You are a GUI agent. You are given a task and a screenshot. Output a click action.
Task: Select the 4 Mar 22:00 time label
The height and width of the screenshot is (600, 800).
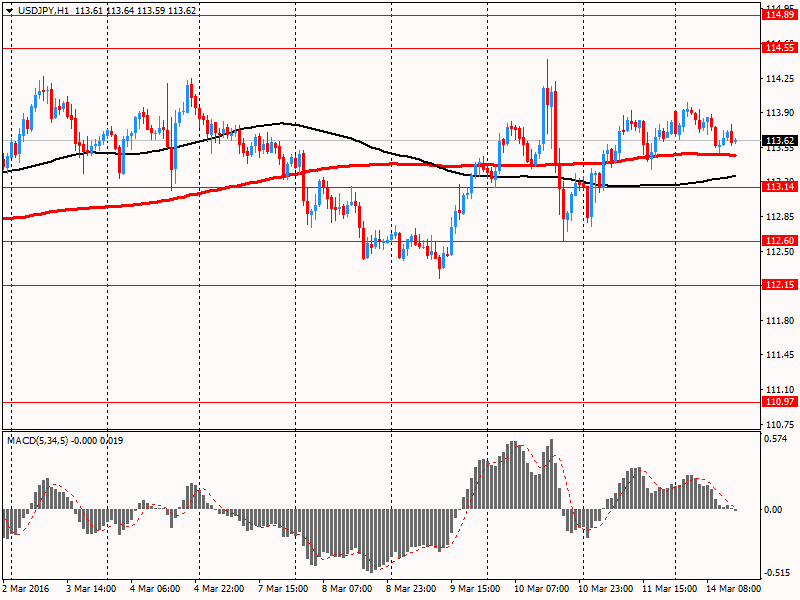pos(219,589)
